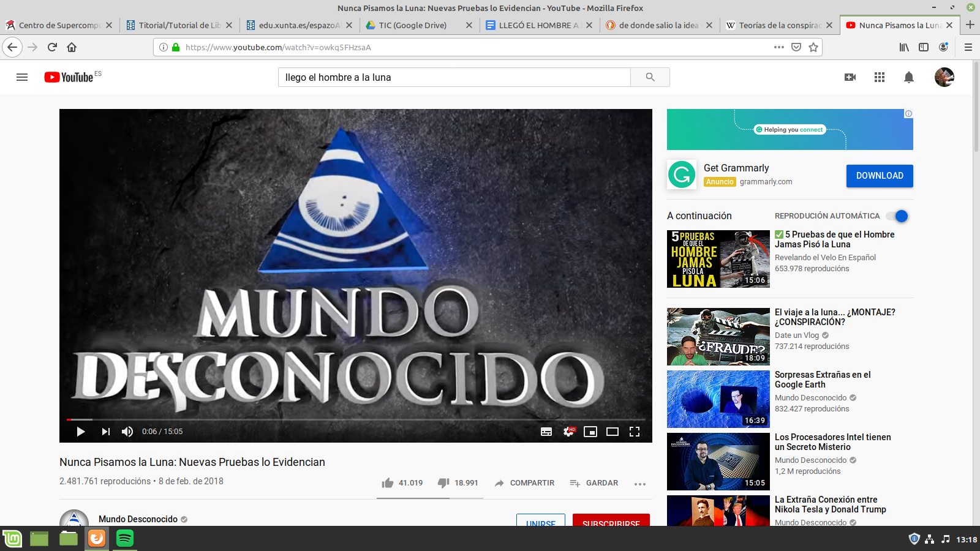980x551 pixels.
Task: Click the SUBSCRIBIRSE button
Action: (611, 520)
